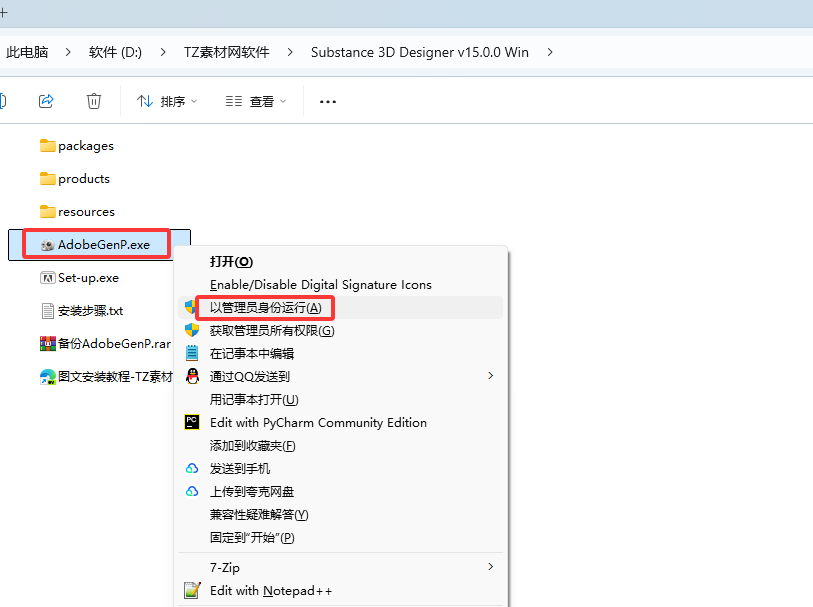
Task: Expand the chevron after 软件 (D:) breadcrumb
Action: (163, 52)
